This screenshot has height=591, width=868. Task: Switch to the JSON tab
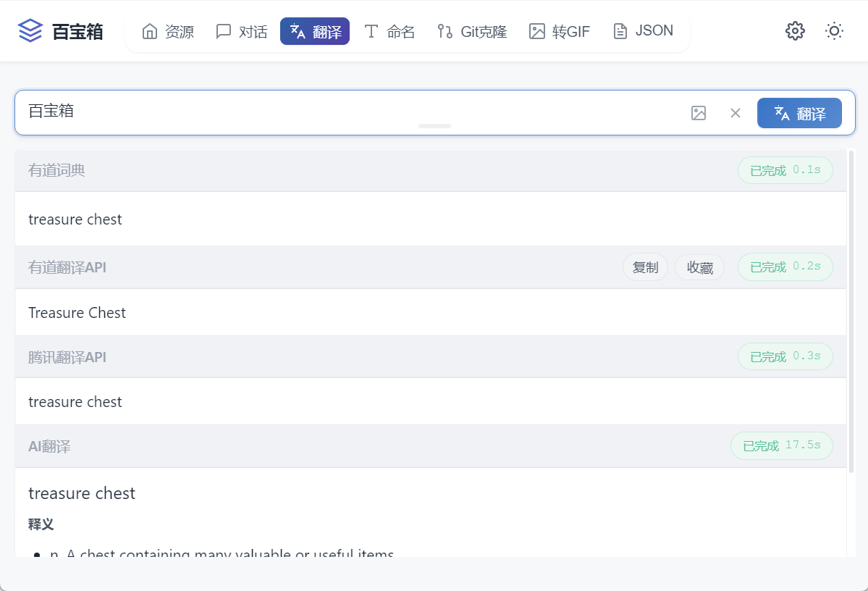(x=643, y=31)
